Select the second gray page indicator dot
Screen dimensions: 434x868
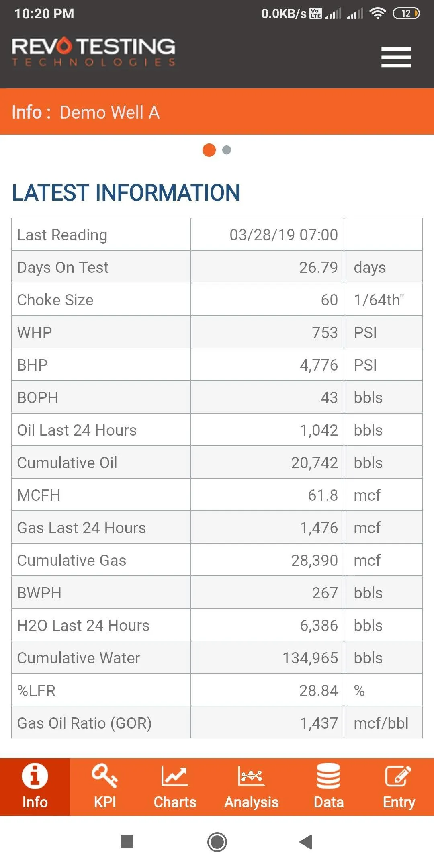point(227,150)
